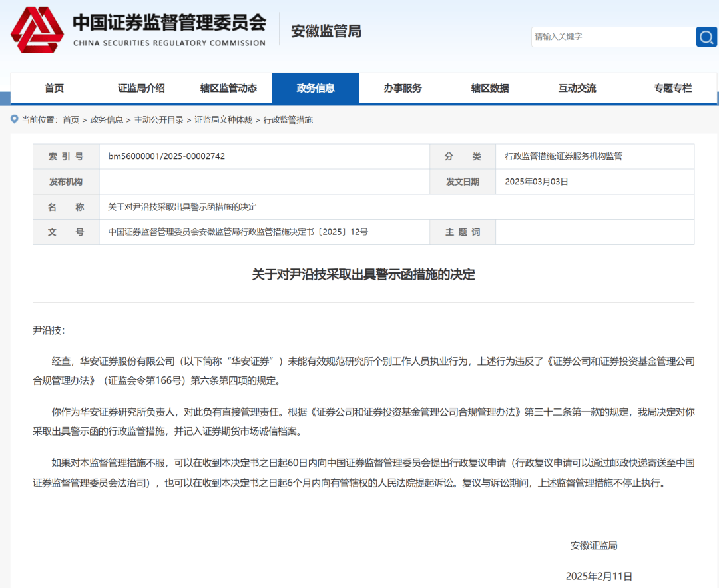Click the date value 2025年03月03日
Screen dimensions: 719x588
pyautogui.click(x=537, y=182)
